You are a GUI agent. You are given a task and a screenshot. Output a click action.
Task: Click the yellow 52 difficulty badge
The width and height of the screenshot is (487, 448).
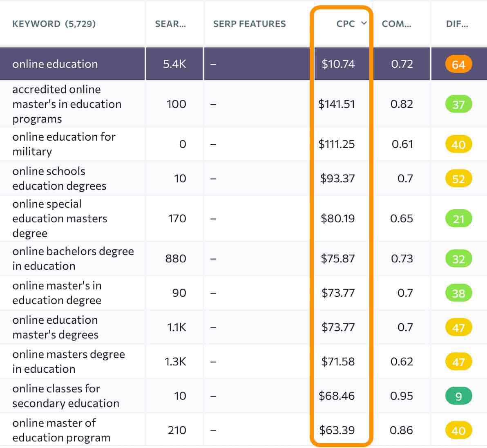pos(459,178)
